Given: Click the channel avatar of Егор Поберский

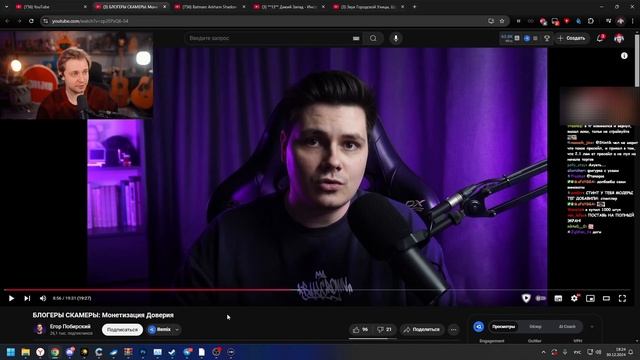Looking at the screenshot, I should [40, 329].
